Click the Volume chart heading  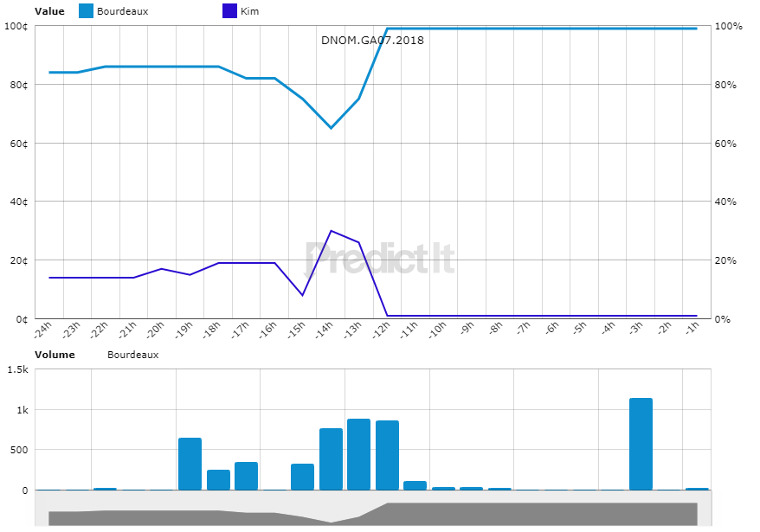(x=55, y=355)
